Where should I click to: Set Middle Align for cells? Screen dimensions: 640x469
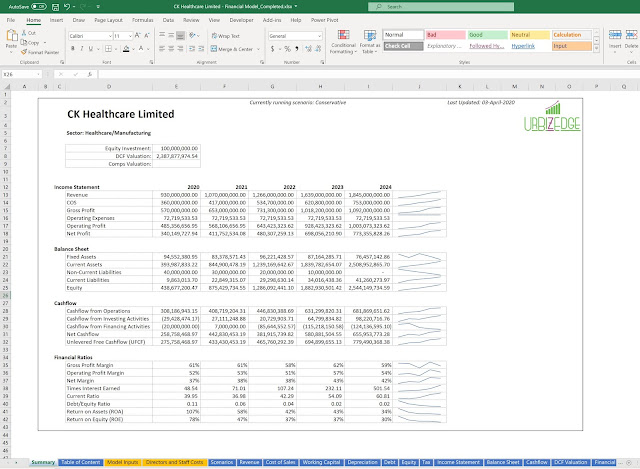tap(171, 36)
